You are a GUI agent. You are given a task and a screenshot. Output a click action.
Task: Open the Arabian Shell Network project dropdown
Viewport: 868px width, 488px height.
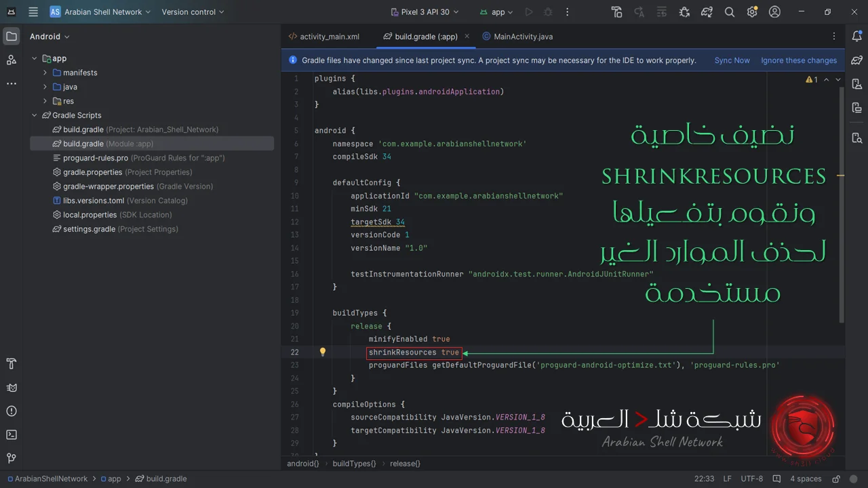[x=100, y=12]
